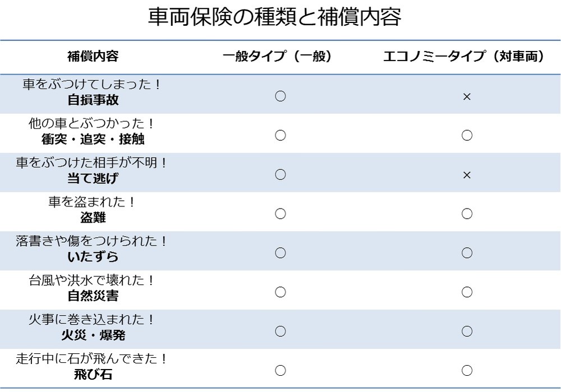Click the 一般タイプ（一般） column header

[278, 57]
